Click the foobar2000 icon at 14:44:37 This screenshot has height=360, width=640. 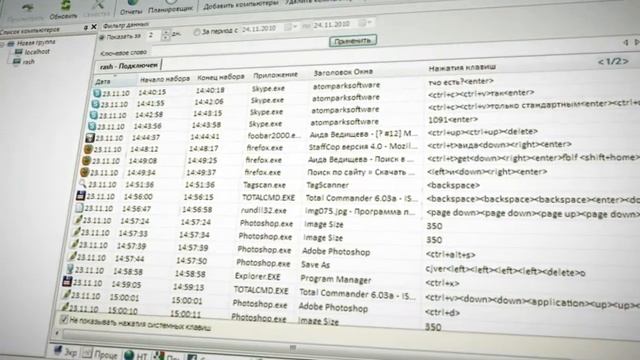click(90, 138)
